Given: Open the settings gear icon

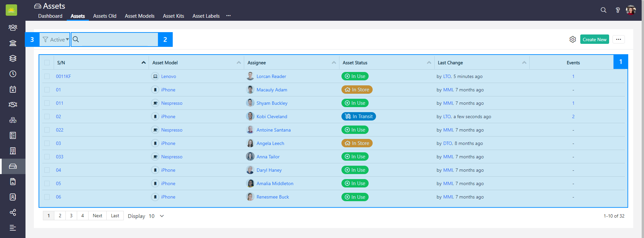Looking at the screenshot, I should [x=573, y=39].
